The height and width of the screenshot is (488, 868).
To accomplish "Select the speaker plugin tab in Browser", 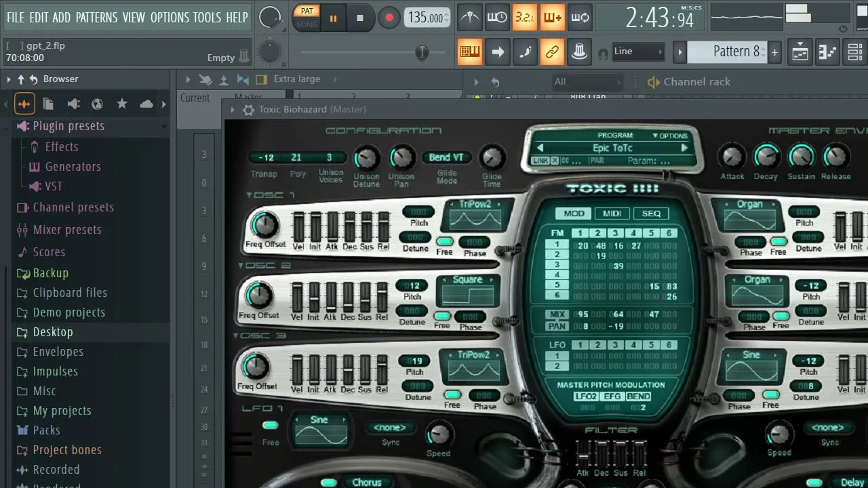I will [x=73, y=104].
